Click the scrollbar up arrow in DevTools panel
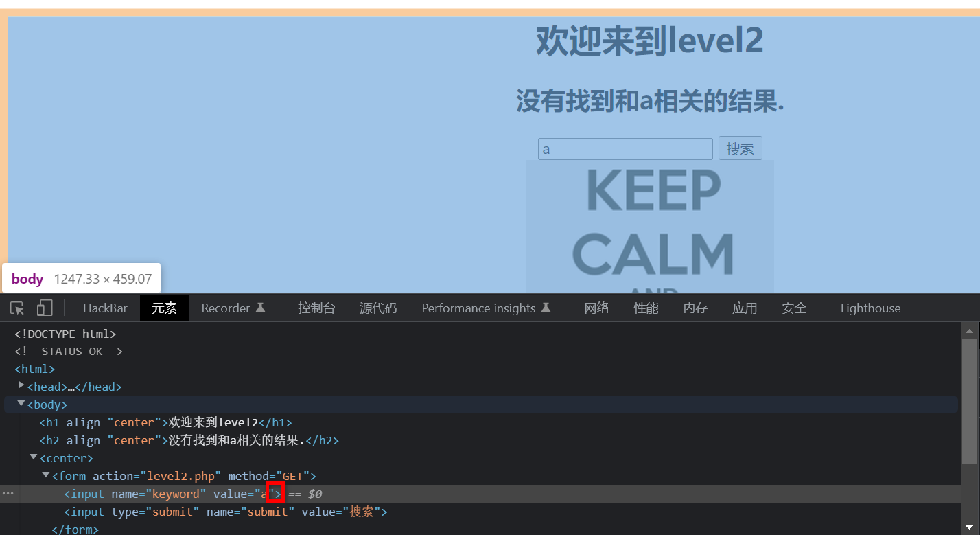 click(x=970, y=331)
